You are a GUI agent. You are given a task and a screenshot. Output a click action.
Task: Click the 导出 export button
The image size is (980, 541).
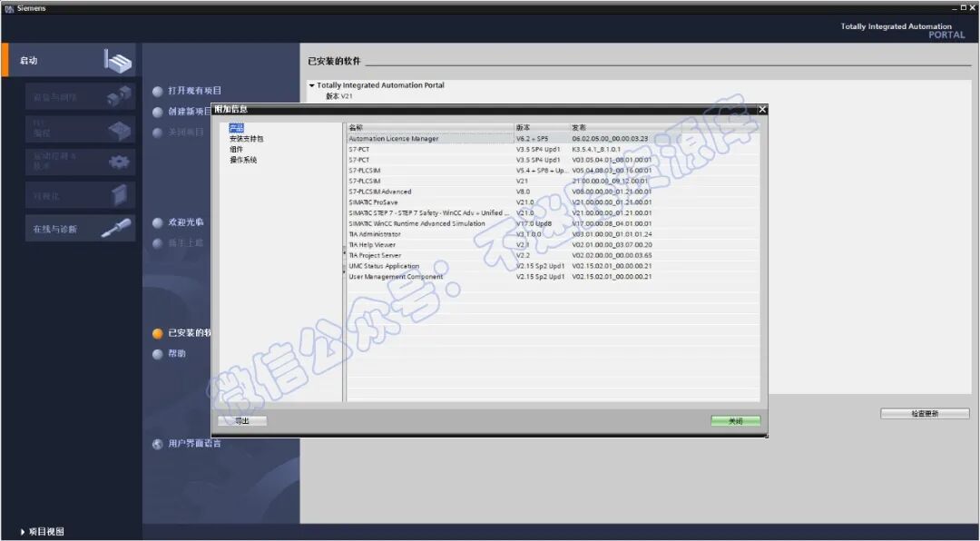[x=242, y=421]
